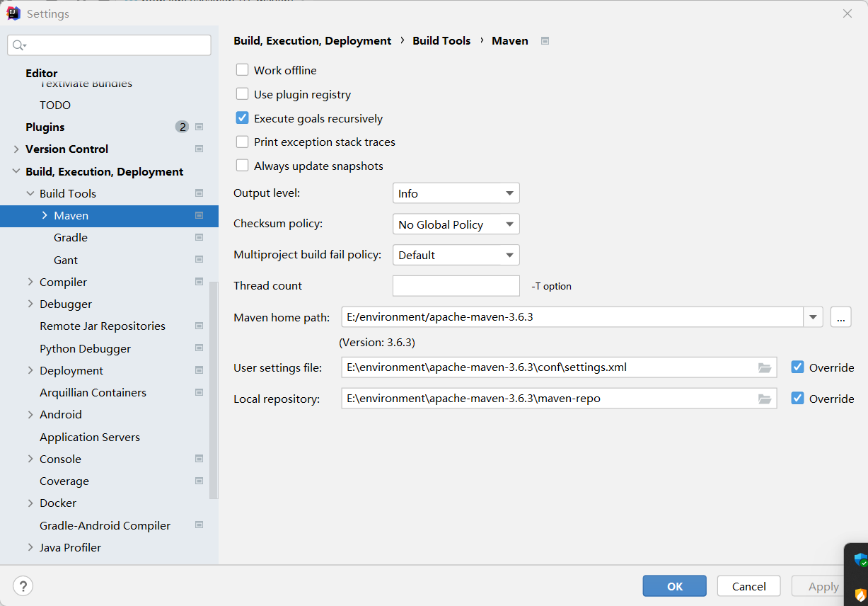Open the TODO settings page
Viewport: 868px width, 606px height.
pyautogui.click(x=55, y=105)
